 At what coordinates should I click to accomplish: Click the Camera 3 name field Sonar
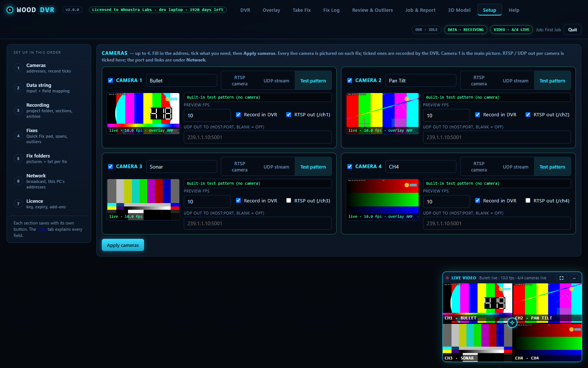(x=182, y=167)
